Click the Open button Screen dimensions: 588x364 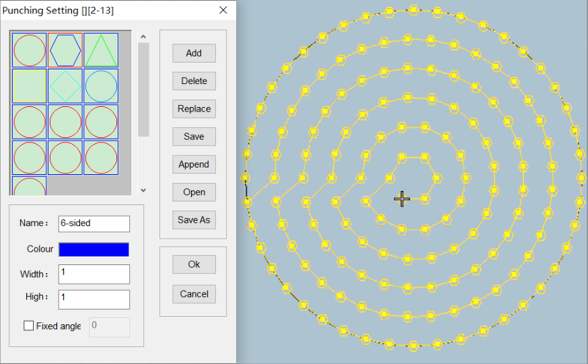click(x=194, y=192)
